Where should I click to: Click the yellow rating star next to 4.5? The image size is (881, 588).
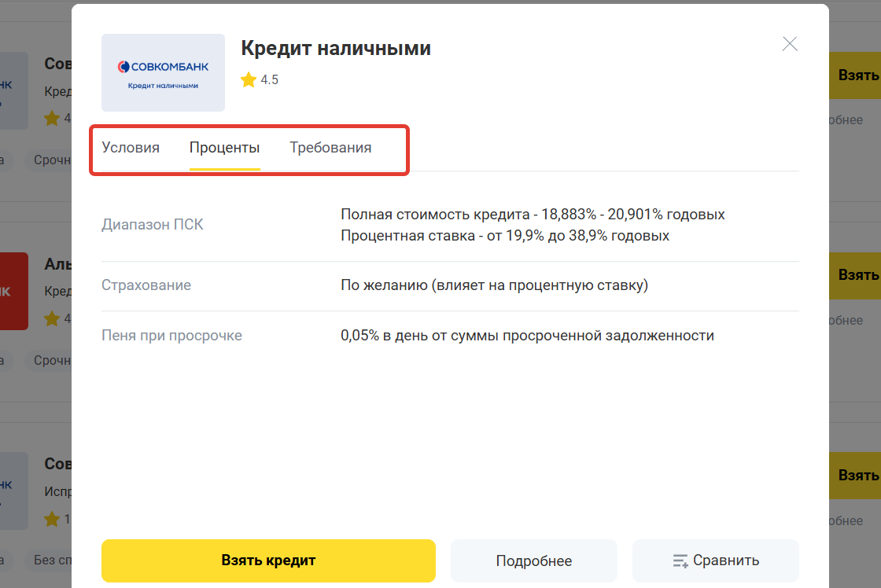point(249,79)
